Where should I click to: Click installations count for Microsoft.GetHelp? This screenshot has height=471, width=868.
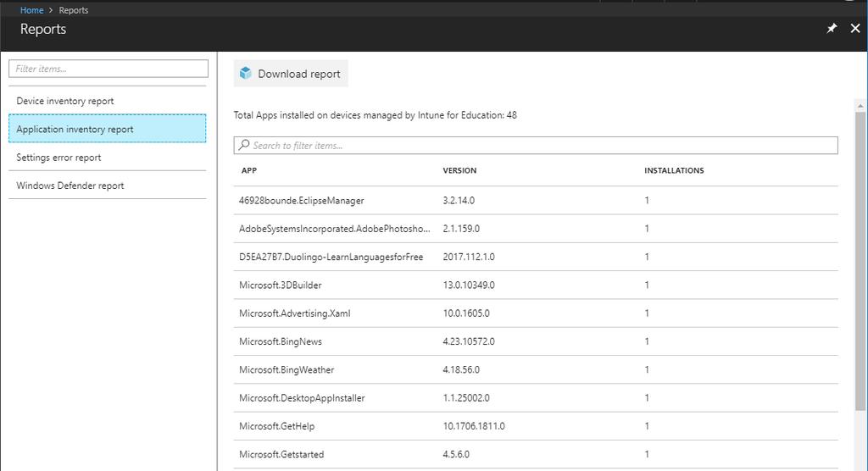647,426
